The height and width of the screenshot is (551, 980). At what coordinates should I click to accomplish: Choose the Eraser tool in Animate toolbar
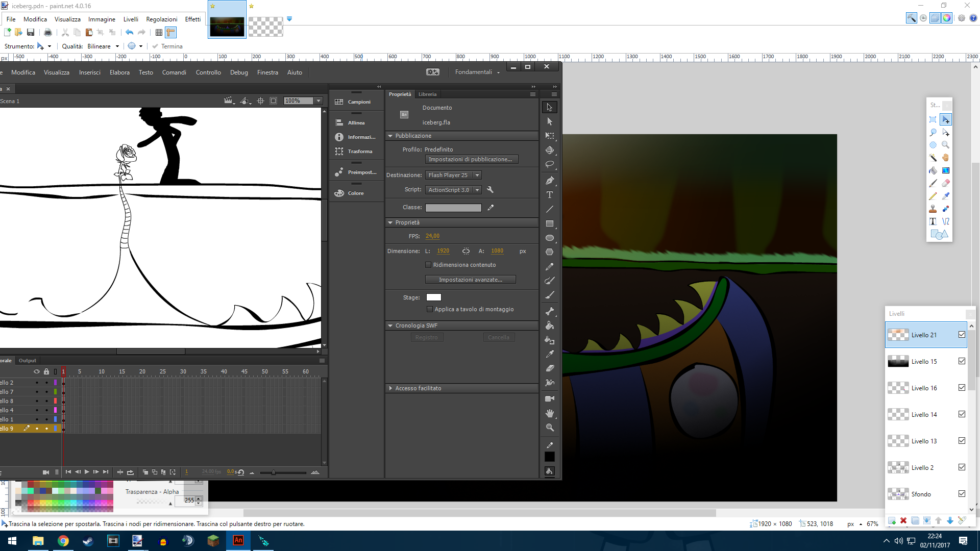click(550, 368)
